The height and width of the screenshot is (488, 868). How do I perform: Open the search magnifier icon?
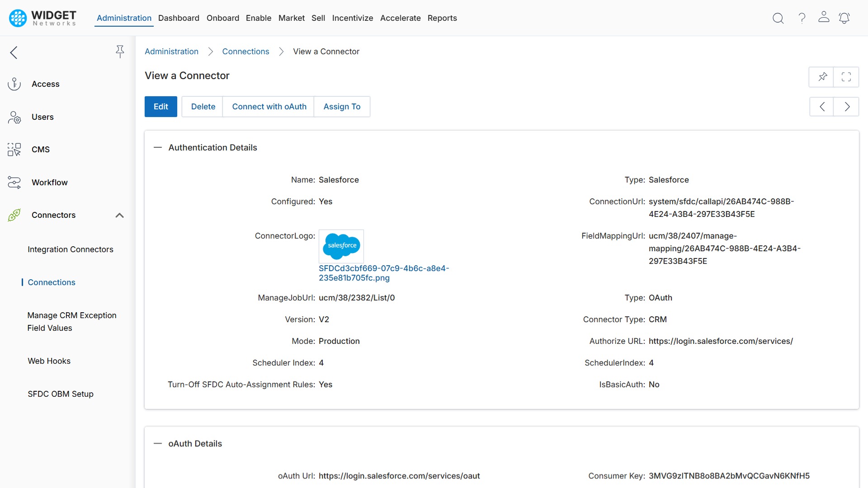[x=778, y=18]
